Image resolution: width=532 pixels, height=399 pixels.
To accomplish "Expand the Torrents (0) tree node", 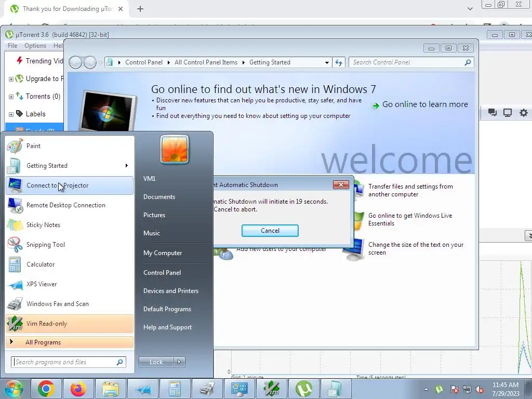I will point(11,97).
